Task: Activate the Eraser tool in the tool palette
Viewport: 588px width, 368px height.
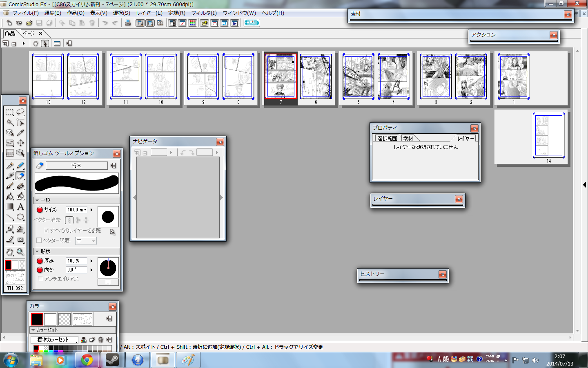Action: (20, 176)
